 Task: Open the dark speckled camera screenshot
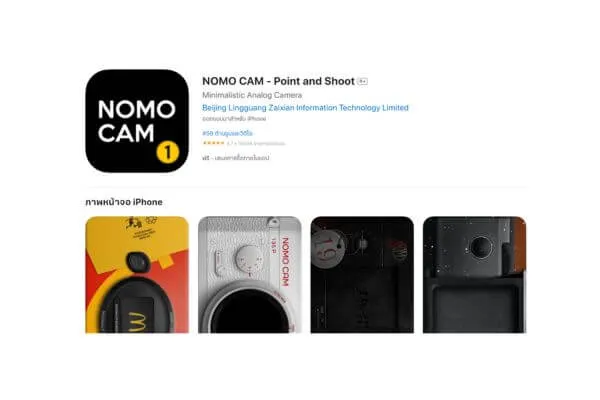[x=474, y=275]
